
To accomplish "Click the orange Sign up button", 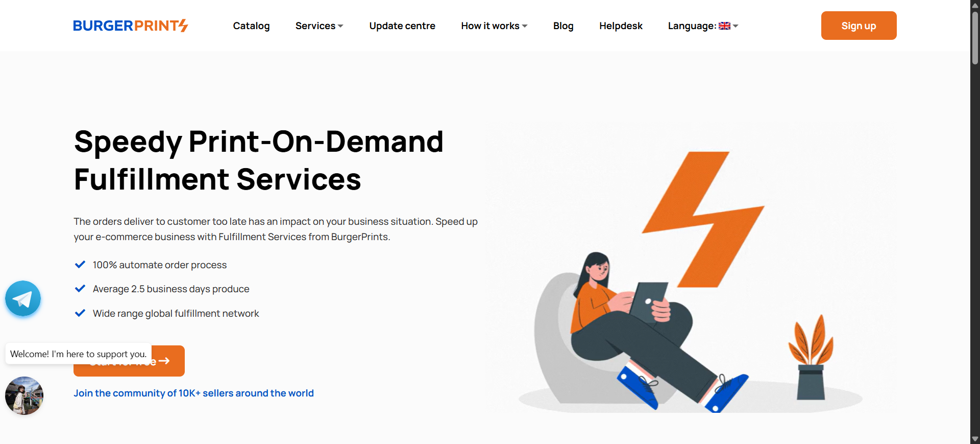I will pyautogui.click(x=859, y=26).
